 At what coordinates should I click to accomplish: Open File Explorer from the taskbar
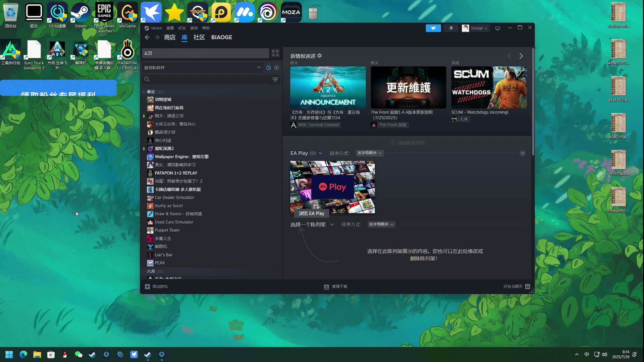click(x=37, y=355)
